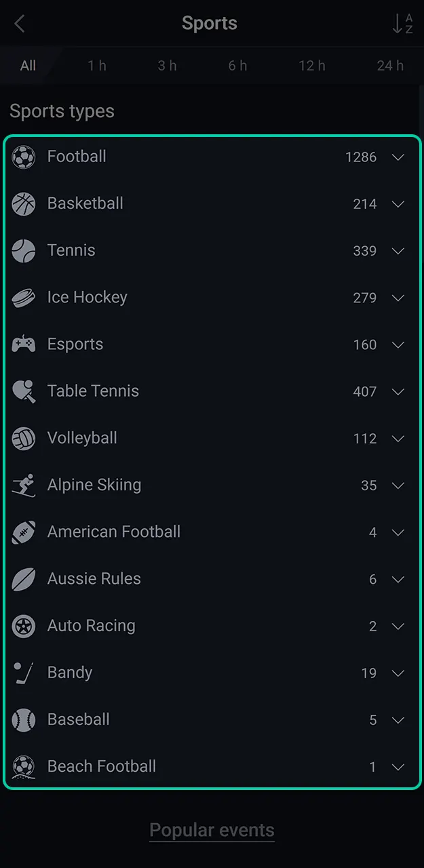Tap the Esports gamepad icon
Screen dimensions: 424x868
tap(24, 344)
